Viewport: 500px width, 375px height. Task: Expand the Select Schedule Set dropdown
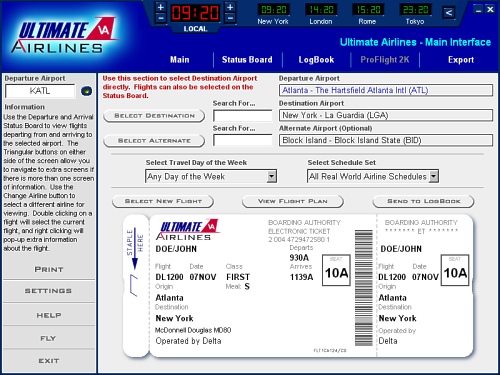[433, 176]
